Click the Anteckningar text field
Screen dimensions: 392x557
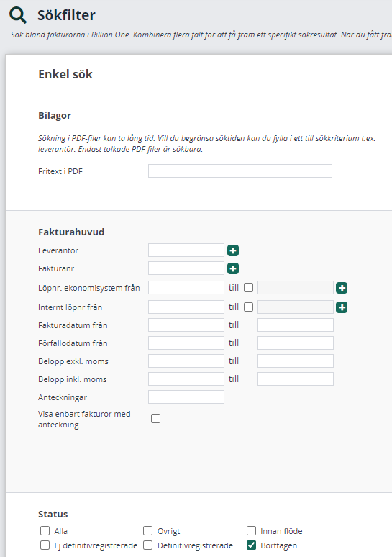[x=186, y=397]
